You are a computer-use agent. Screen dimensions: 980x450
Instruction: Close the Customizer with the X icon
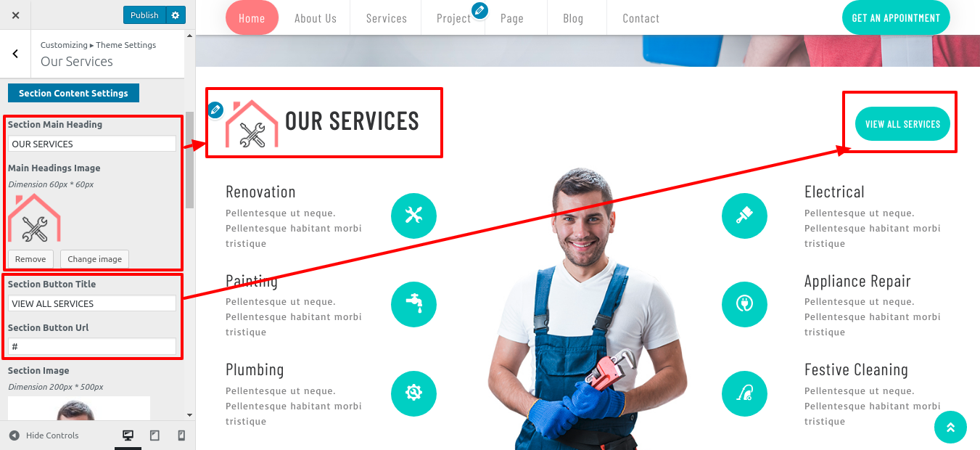[x=16, y=15]
